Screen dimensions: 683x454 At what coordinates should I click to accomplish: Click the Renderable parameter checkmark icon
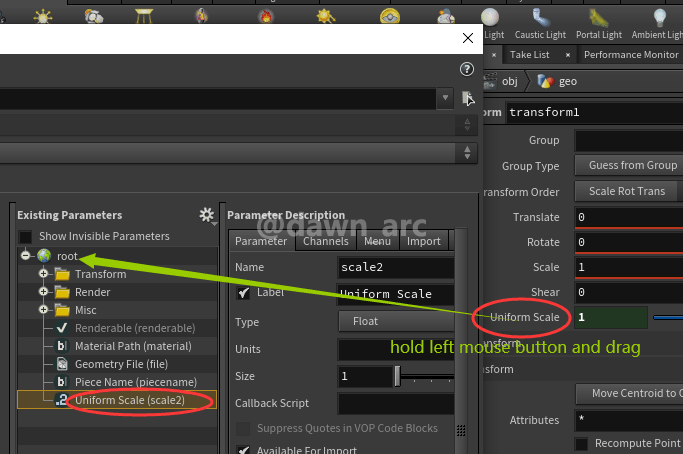[x=62, y=328]
